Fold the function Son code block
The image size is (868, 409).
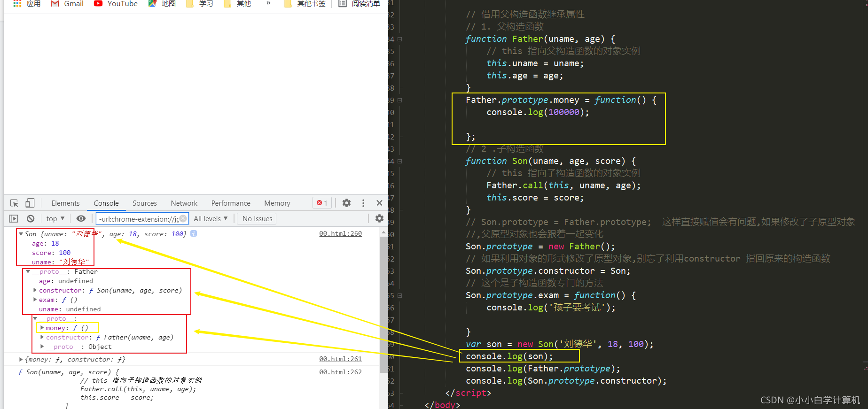coord(400,161)
